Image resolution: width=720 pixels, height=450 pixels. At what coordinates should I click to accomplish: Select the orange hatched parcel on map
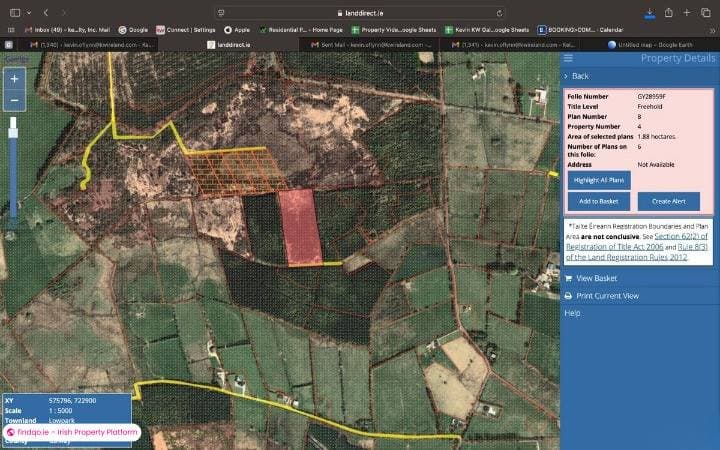tap(235, 171)
